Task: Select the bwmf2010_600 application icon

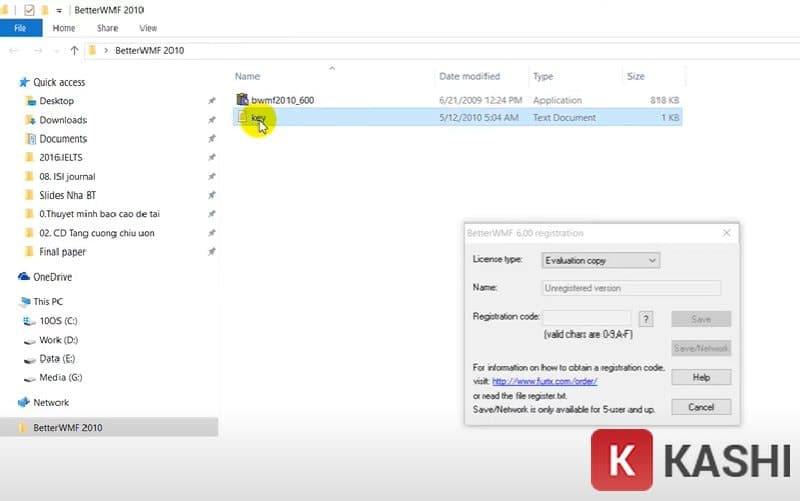Action: click(x=242, y=99)
